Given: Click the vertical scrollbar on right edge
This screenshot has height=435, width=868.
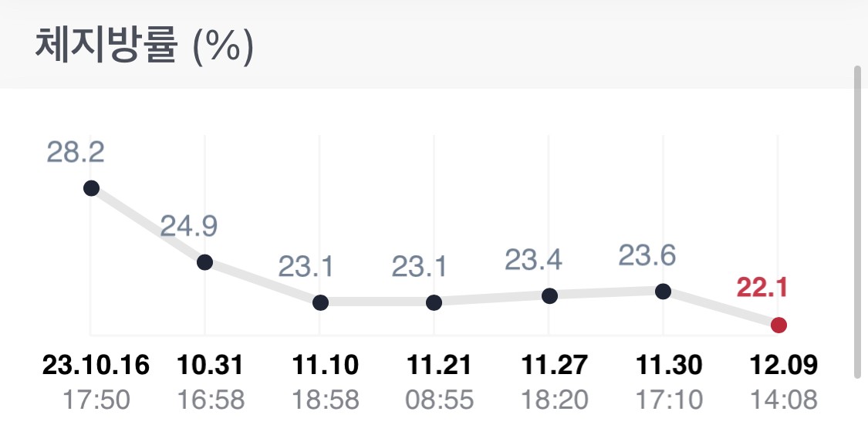Looking at the screenshot, I should point(856,222).
